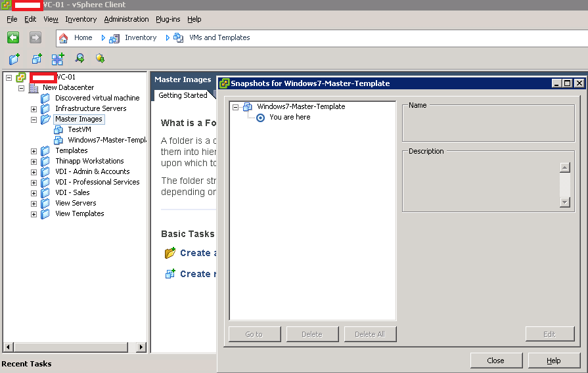The image size is (588, 373).
Task: Click the VM icon in the snapshot tree
Action: (x=248, y=107)
